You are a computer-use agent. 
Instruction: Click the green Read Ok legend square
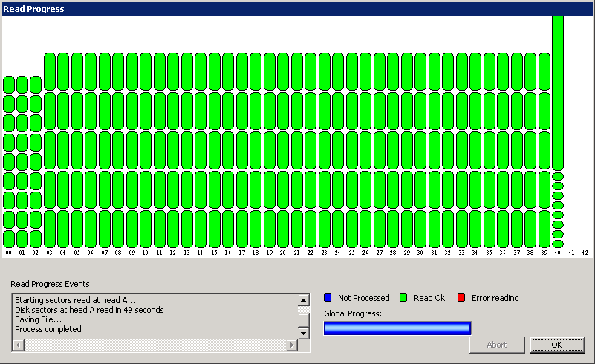(403, 298)
